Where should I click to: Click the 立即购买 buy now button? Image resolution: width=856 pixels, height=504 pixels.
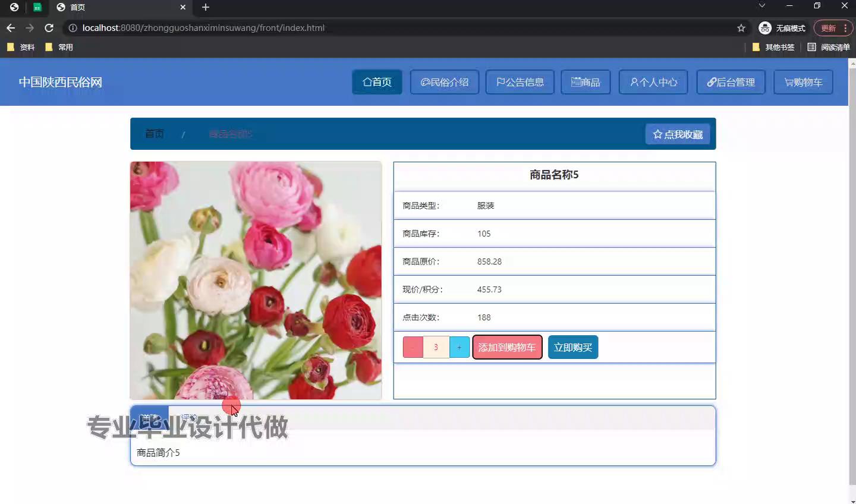pos(573,347)
